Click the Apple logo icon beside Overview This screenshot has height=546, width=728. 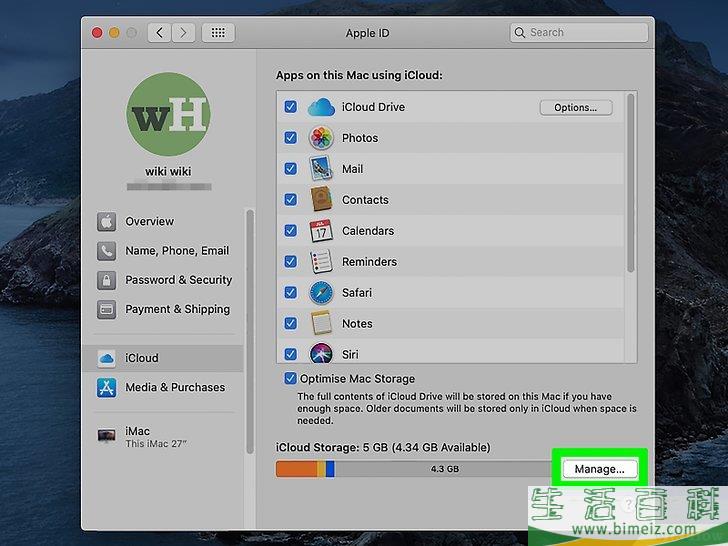coord(106,222)
